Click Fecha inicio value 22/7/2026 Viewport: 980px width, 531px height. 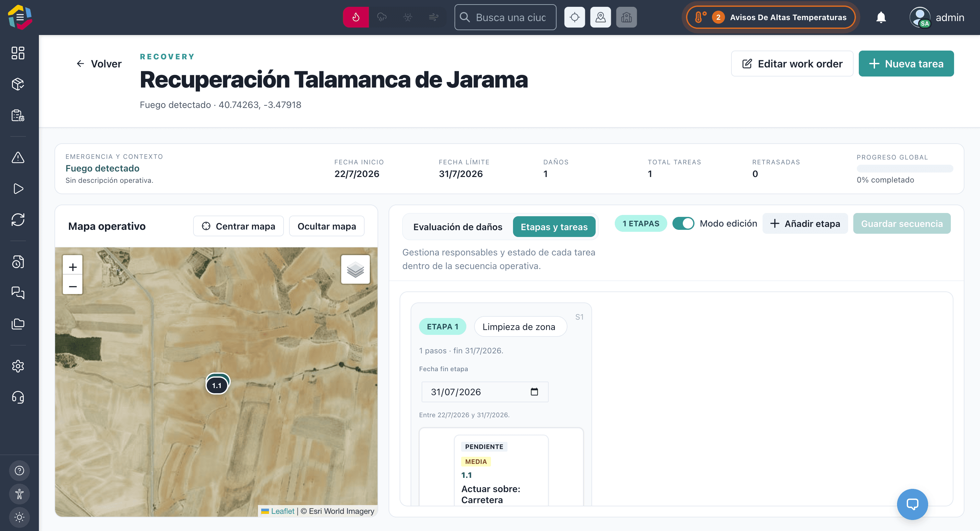pyautogui.click(x=356, y=174)
